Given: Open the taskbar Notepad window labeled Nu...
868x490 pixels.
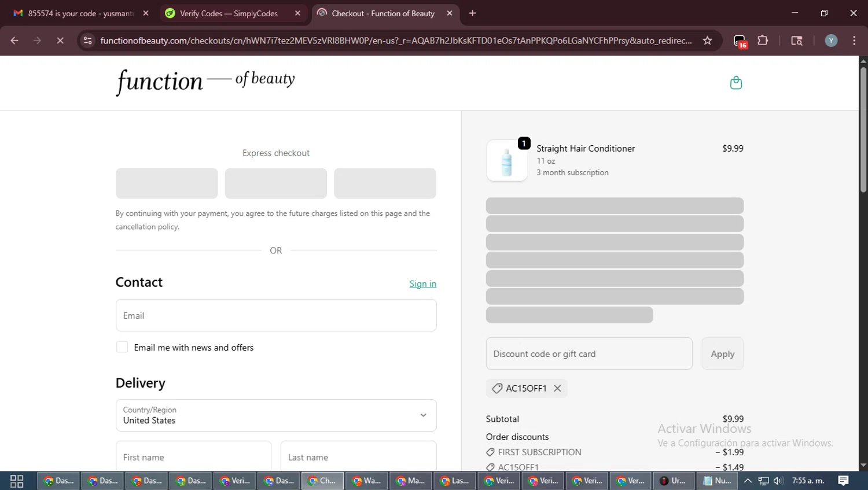Looking at the screenshot, I should click(x=717, y=481).
